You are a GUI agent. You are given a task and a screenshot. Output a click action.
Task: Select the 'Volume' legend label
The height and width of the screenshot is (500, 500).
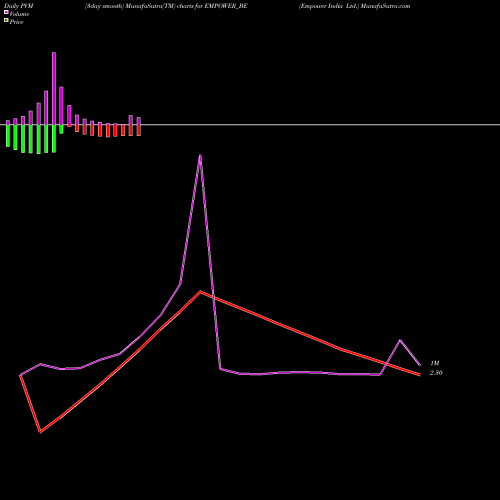(19, 14)
